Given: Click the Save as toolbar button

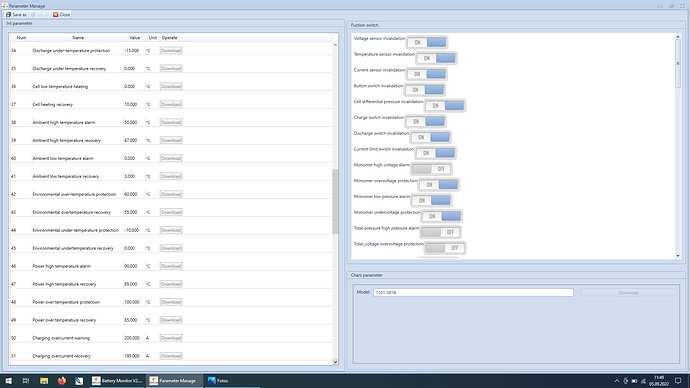Looking at the screenshot, I should click(16, 15).
